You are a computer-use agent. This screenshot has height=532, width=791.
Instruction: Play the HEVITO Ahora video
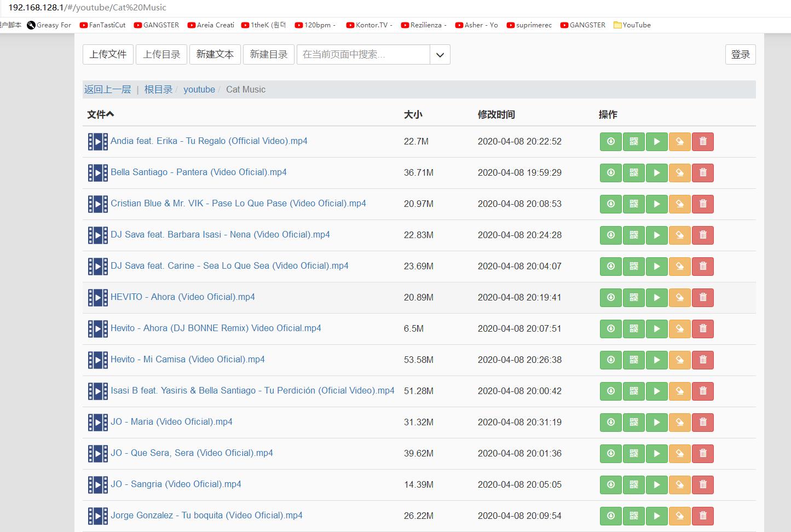[x=656, y=298]
